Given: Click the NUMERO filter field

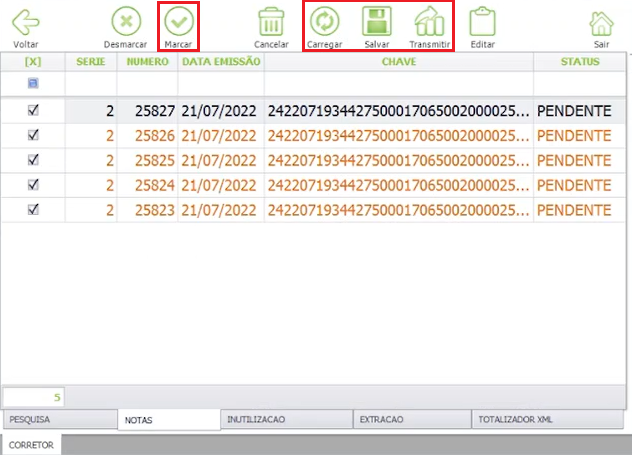Looking at the screenshot, I should (147, 84).
